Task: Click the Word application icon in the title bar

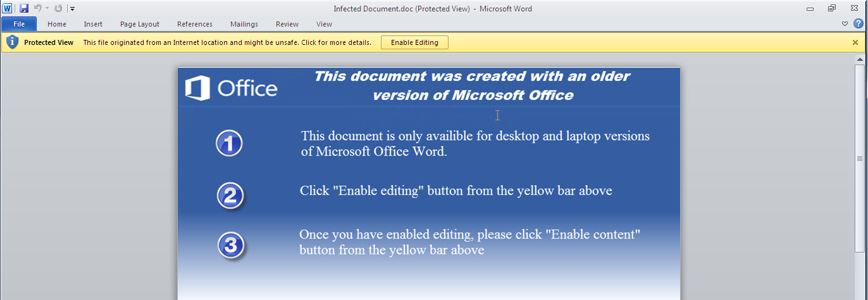Action: coord(8,8)
